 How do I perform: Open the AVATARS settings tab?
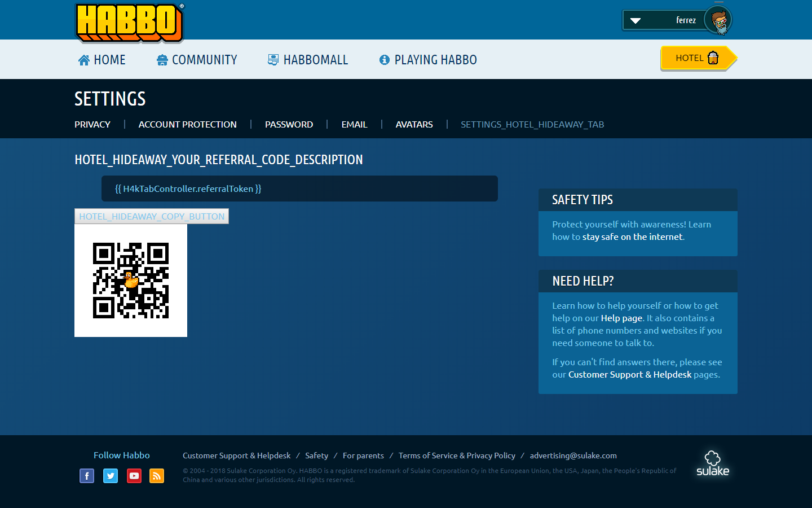click(414, 124)
